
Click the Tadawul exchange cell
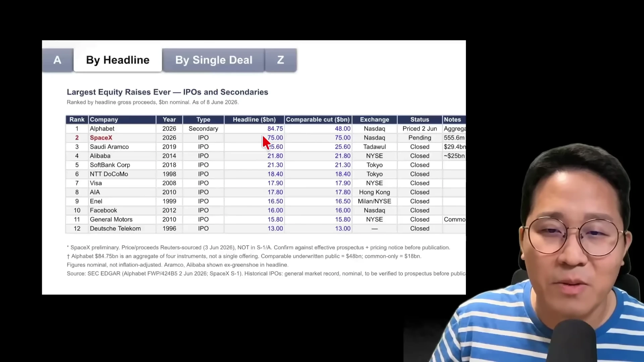375,147
